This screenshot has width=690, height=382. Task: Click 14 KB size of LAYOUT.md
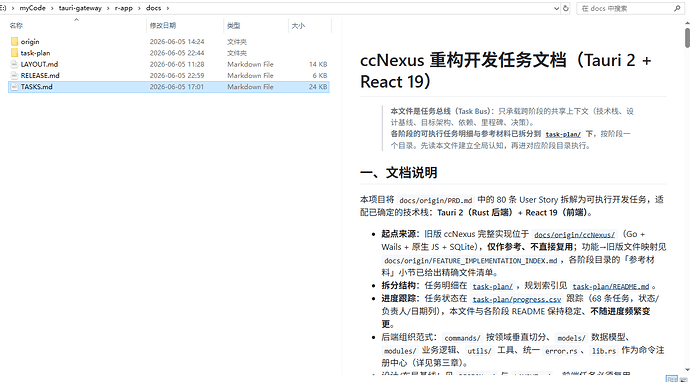coord(318,64)
